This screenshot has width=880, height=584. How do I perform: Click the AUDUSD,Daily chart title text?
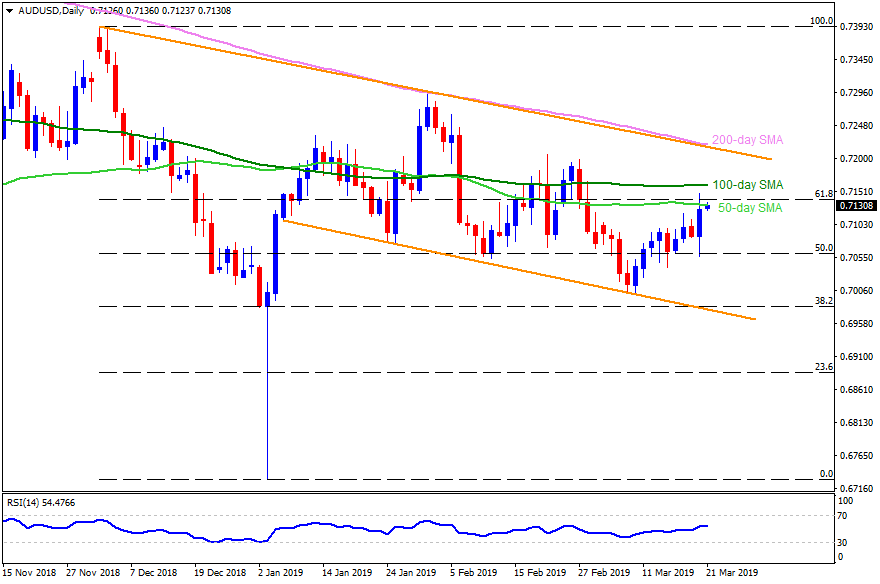point(44,9)
